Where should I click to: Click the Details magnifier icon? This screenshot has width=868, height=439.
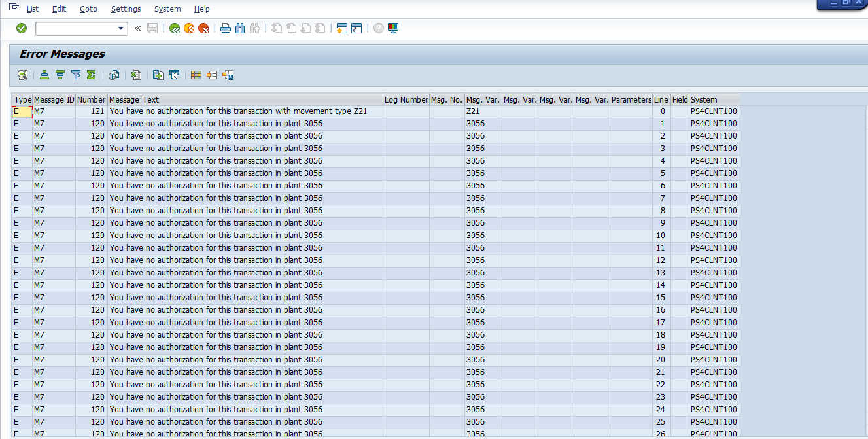click(x=22, y=75)
